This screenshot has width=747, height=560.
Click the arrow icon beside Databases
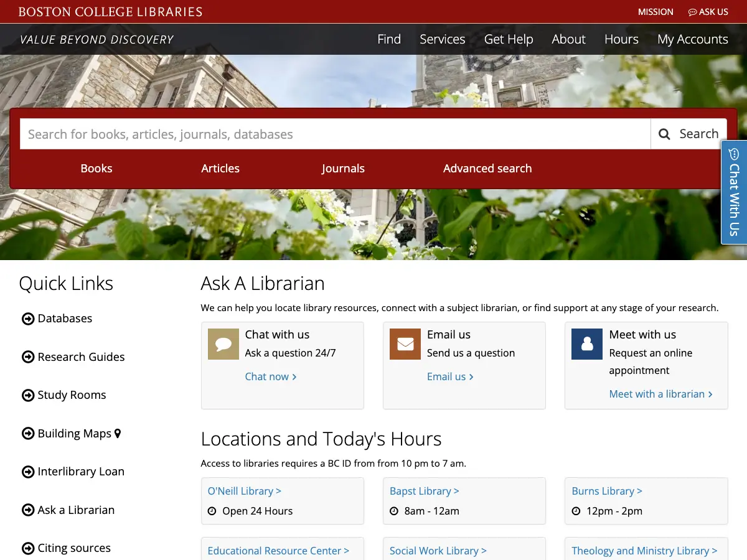(x=28, y=319)
